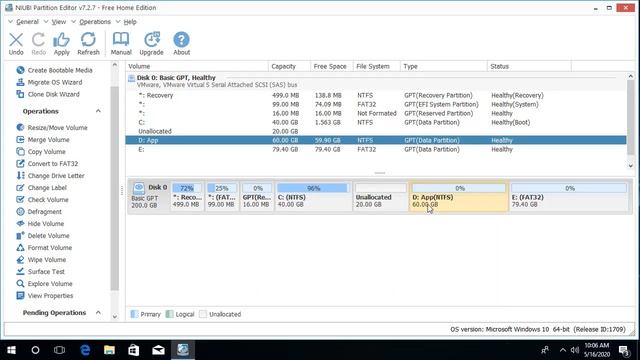This screenshot has height=360, width=640.
Task: Select the Unallocated 20.00 GB row
Action: click(376, 131)
